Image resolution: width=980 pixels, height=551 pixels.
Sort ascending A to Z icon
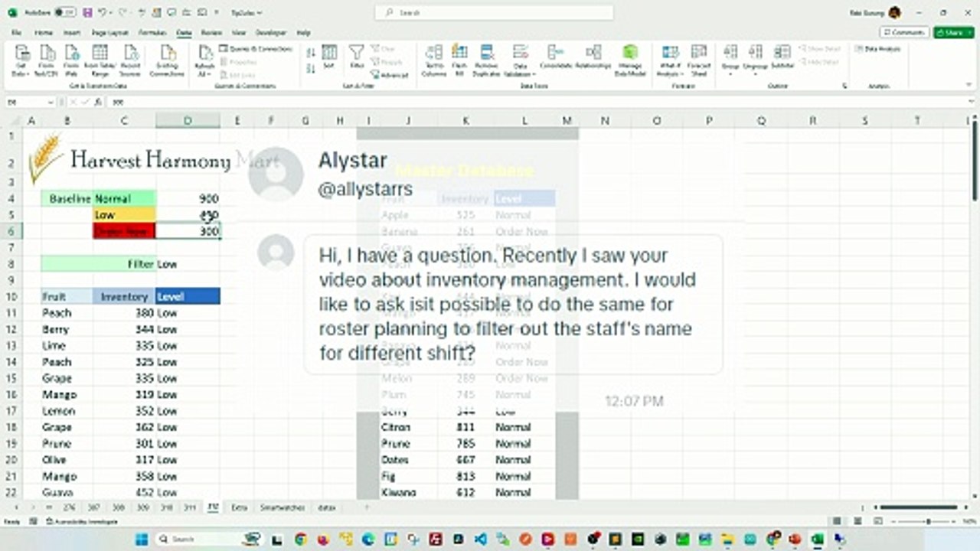(311, 53)
